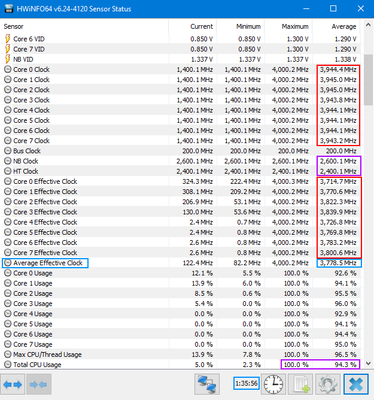This screenshot has height=400, width=374.
Task: Click the HWiNFO64 title bar app icon
Action: tap(9, 8)
